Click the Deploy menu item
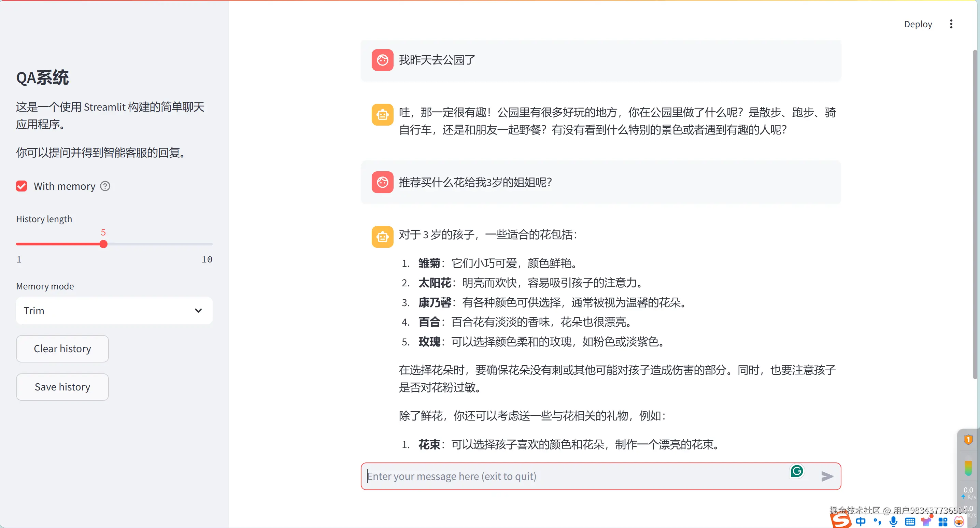 [918, 24]
